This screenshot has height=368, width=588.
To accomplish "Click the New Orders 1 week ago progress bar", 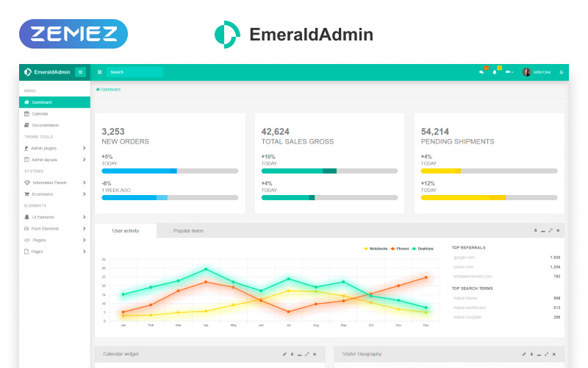I will (170, 197).
